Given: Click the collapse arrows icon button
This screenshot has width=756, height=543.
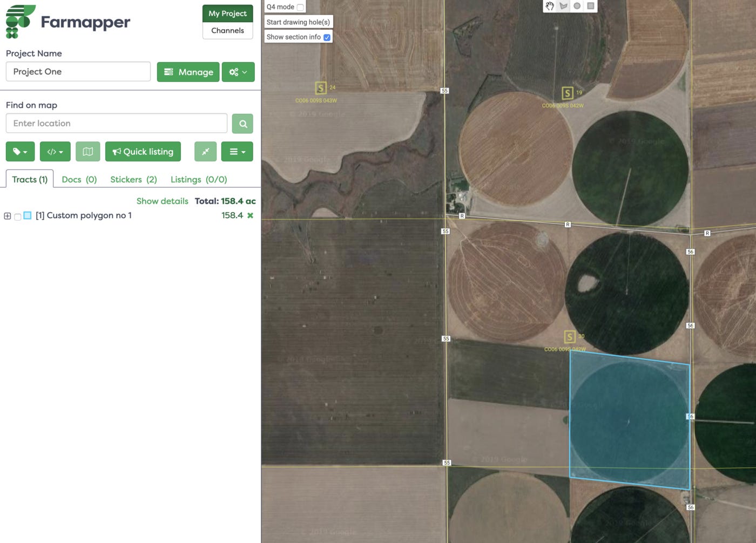Looking at the screenshot, I should pyautogui.click(x=205, y=152).
